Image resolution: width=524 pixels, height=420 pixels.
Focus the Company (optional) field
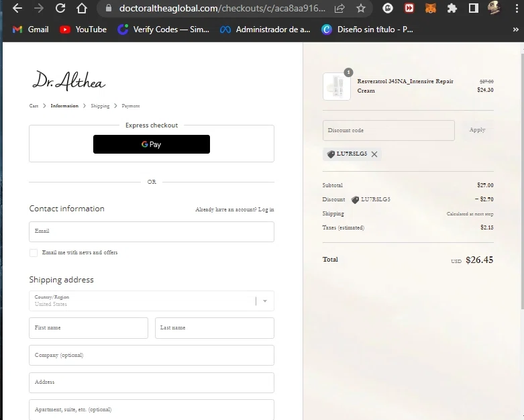152,355
